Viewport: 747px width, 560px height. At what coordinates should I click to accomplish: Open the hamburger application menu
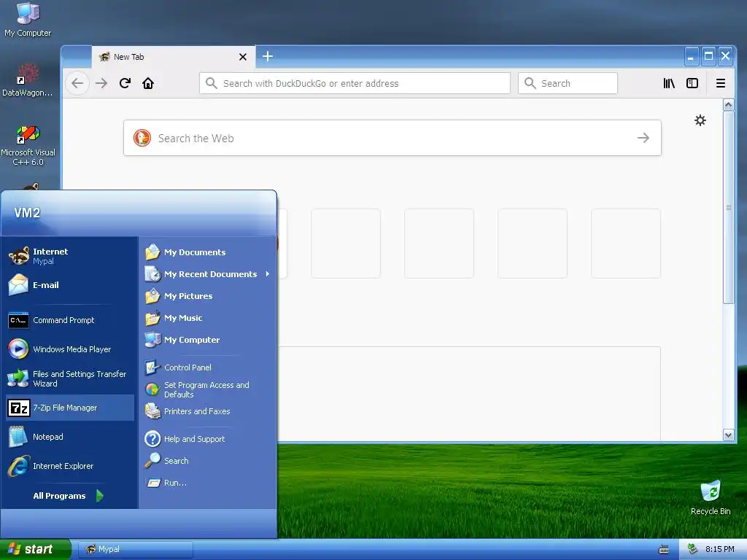pyautogui.click(x=721, y=83)
